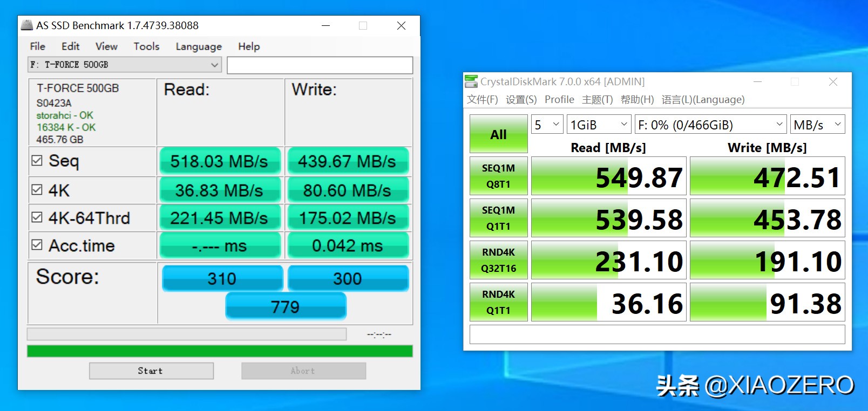Click the All button in CrystalDiskMark

pyautogui.click(x=499, y=134)
